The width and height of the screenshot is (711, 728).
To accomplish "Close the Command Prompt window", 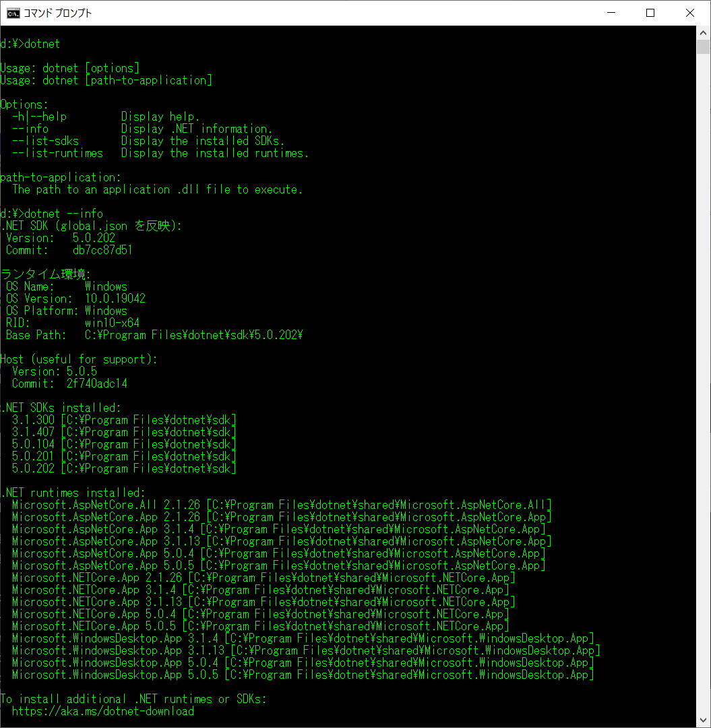I will pyautogui.click(x=690, y=13).
